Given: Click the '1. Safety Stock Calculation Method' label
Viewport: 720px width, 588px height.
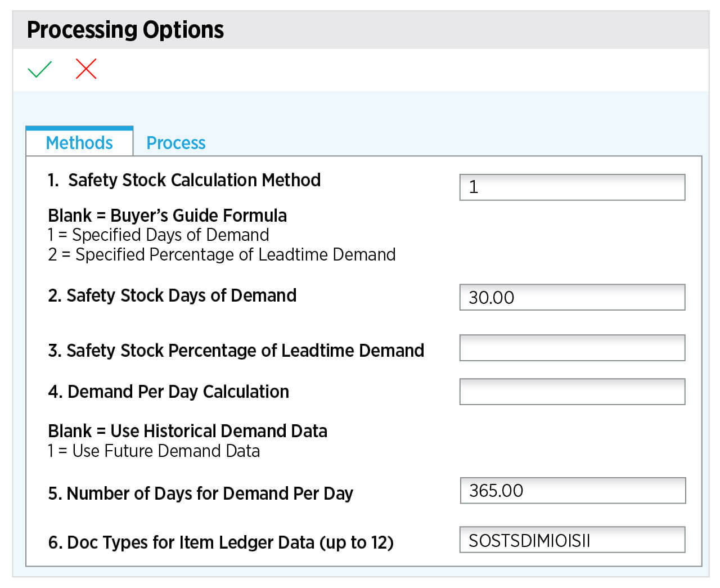Looking at the screenshot, I should [184, 180].
